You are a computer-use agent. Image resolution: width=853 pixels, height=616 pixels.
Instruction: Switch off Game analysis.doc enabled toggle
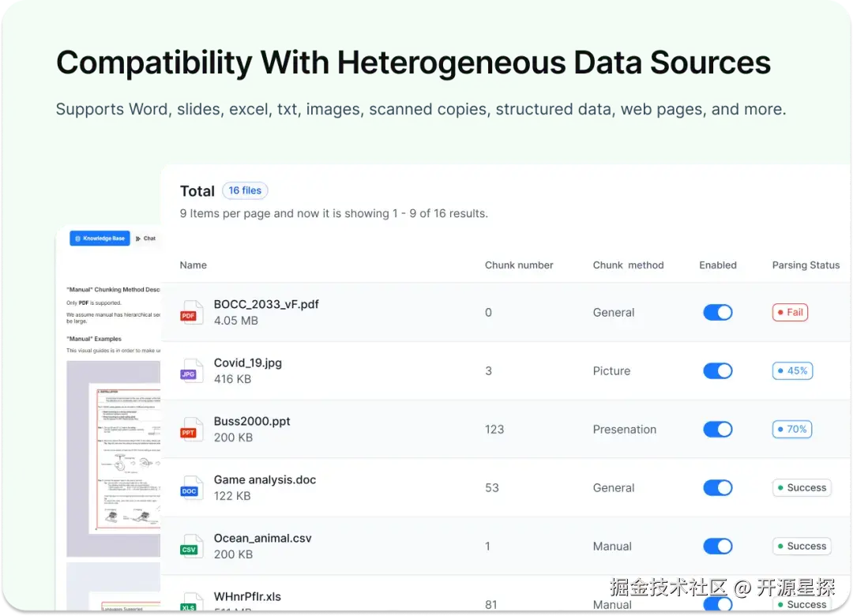(717, 487)
